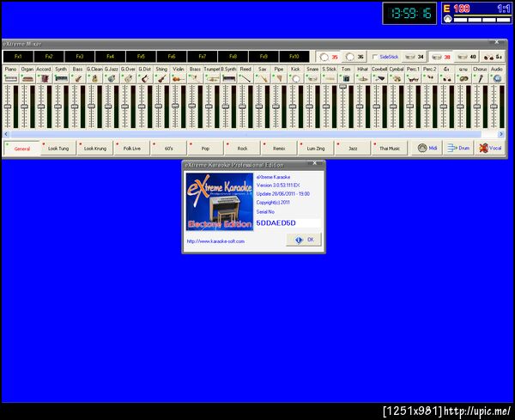Open the Drum settings button
515x420 pixels.
tap(458, 149)
